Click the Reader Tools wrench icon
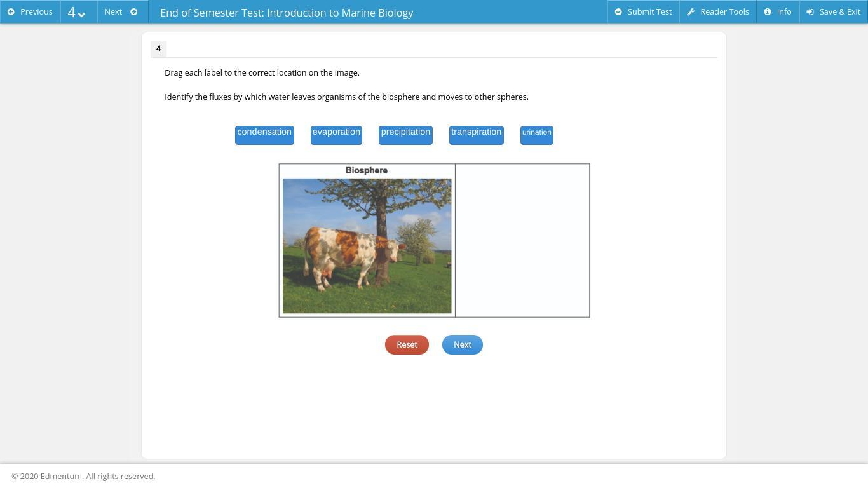Viewport: 868px width, 488px height. 691,12
